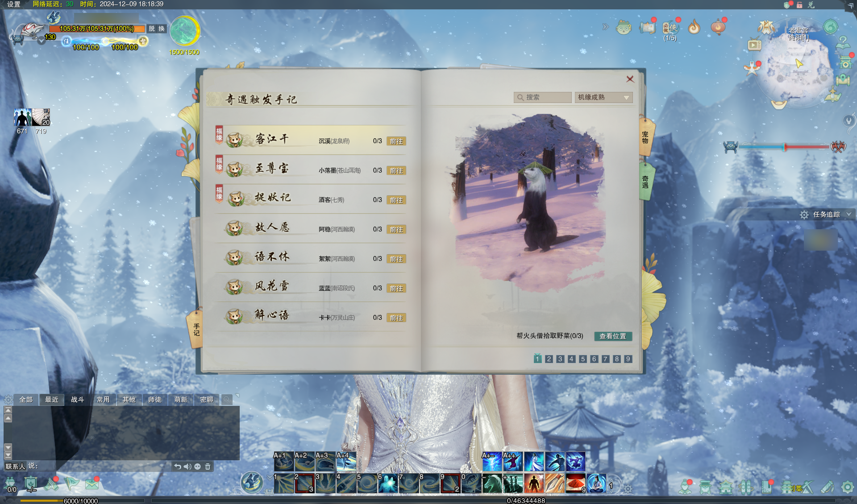Click the task tracking gear icon
This screenshot has height=504, width=857.
coord(804,215)
